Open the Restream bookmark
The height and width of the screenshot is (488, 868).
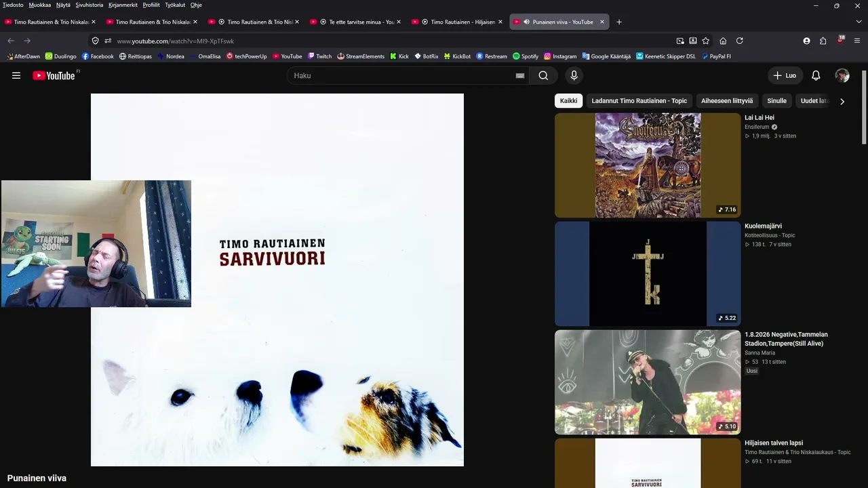coord(492,56)
